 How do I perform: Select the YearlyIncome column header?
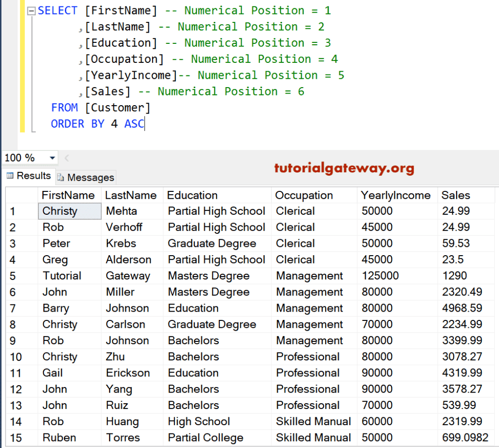coord(396,195)
